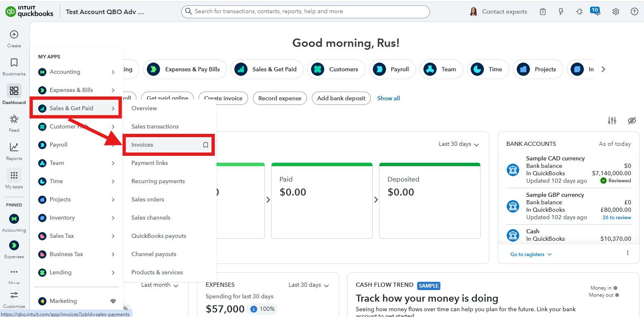Click Add bank deposit button
This screenshot has height=317, width=644.
[341, 99]
